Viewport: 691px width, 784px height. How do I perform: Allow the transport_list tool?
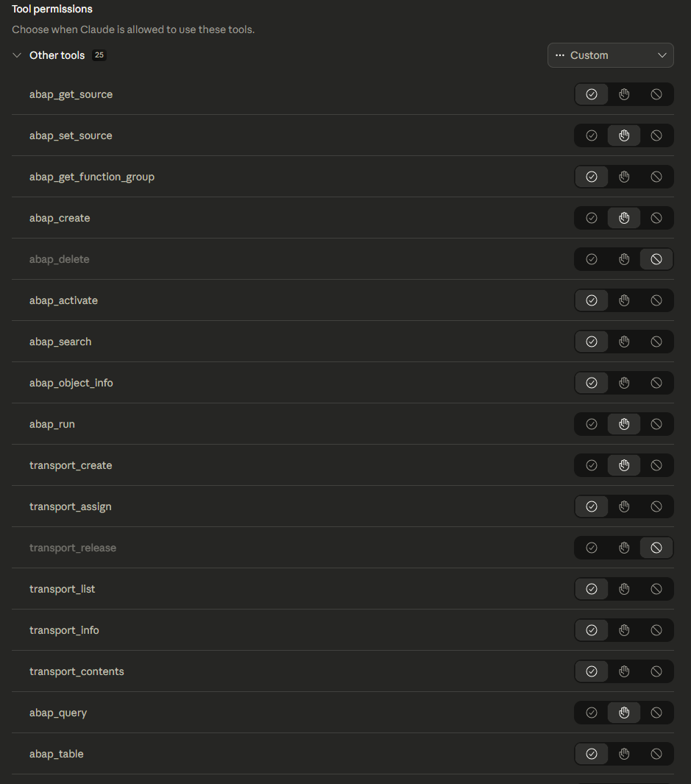592,589
